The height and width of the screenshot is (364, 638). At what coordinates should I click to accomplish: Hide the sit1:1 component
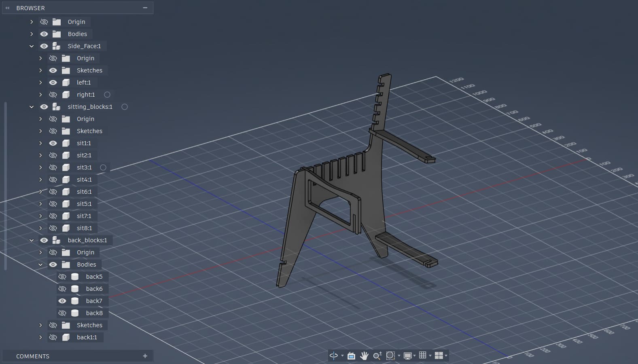[53, 143]
